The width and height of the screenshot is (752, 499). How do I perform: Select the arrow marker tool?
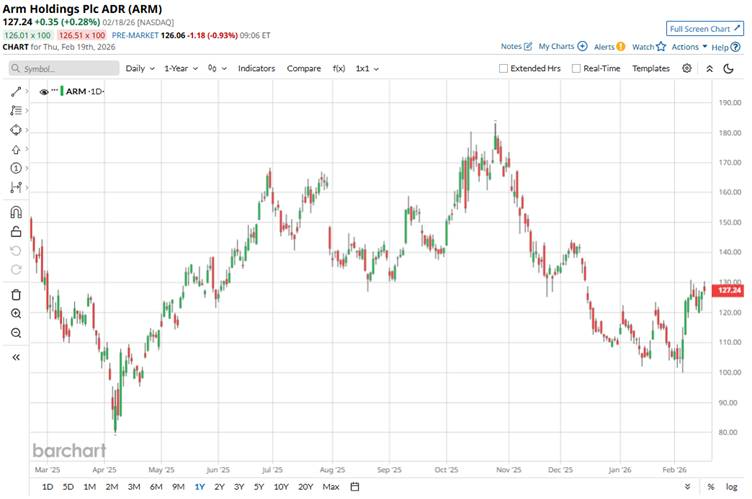click(x=16, y=149)
